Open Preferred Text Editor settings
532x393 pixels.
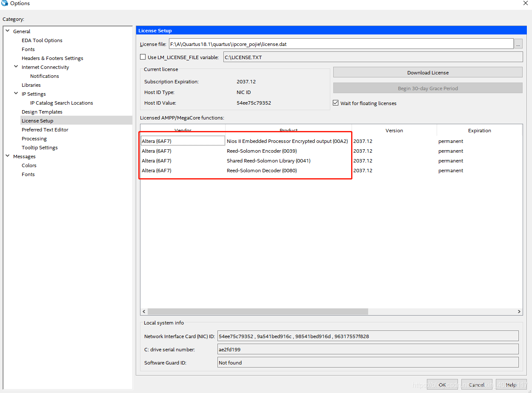point(45,130)
